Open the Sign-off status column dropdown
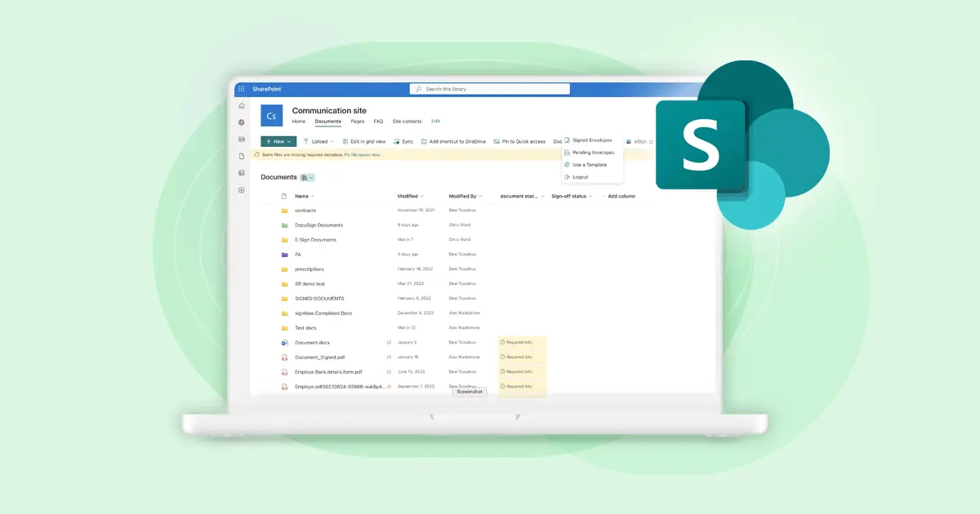The height and width of the screenshot is (514, 980). coord(572,196)
